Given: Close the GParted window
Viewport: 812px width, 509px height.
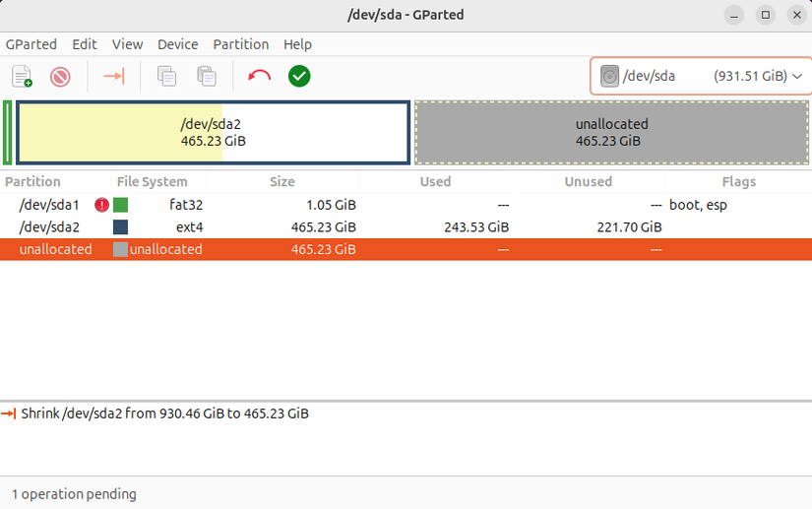Looking at the screenshot, I should point(797,15).
